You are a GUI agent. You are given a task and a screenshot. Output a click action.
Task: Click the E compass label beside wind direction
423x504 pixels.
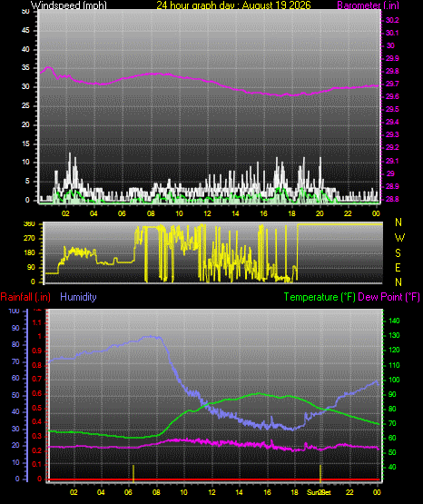click(398, 267)
